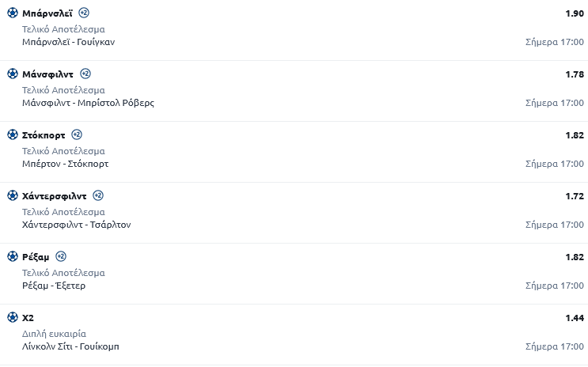Viewport: 588px width, 367px height.
Task: Open the Μάνσφιλντ - Μπρίστολ Ρόβερς match
Action: pos(89,103)
